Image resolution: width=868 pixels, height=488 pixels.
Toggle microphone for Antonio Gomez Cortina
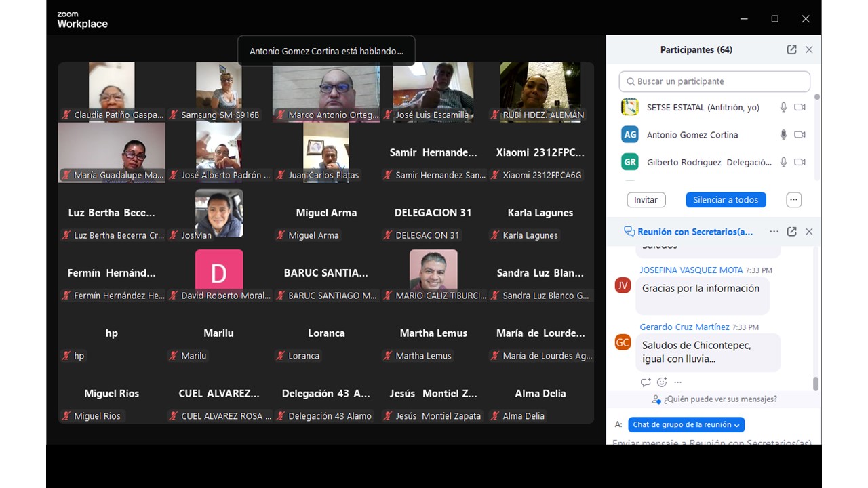[x=783, y=135]
